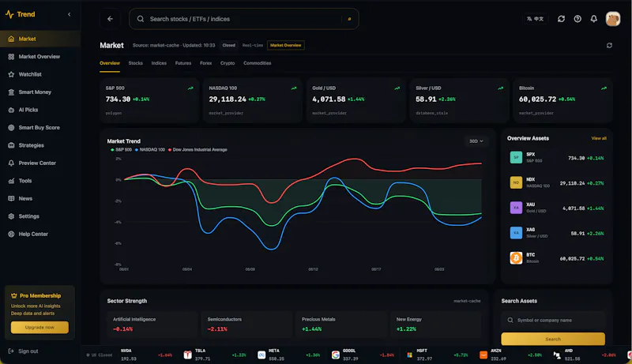Click the Trend logo icon
The image size is (632, 364).
pos(9,14)
